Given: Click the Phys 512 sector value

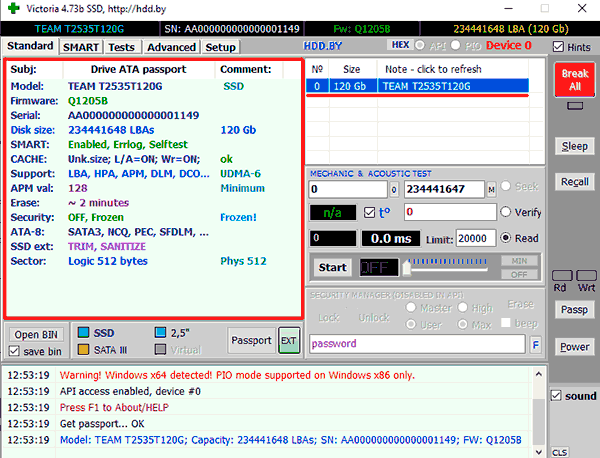Looking at the screenshot, I should coord(243,261).
